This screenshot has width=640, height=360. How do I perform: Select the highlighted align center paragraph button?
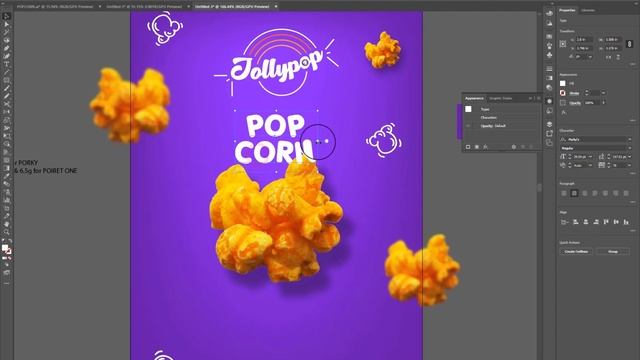[574, 193]
